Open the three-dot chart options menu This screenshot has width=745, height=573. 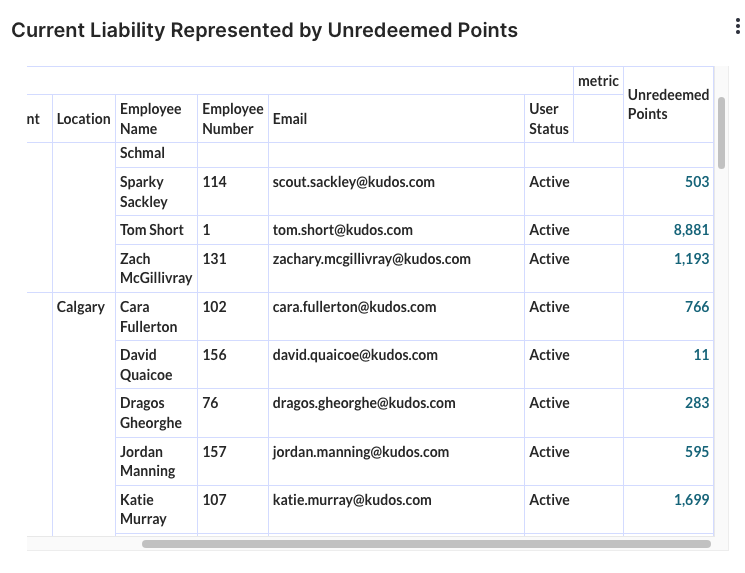coord(737,26)
